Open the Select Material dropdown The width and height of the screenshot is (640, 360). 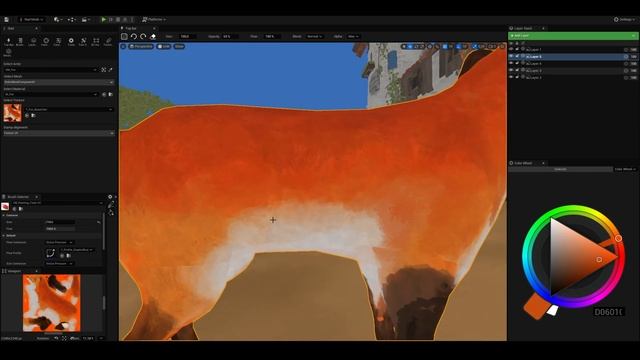point(51,94)
